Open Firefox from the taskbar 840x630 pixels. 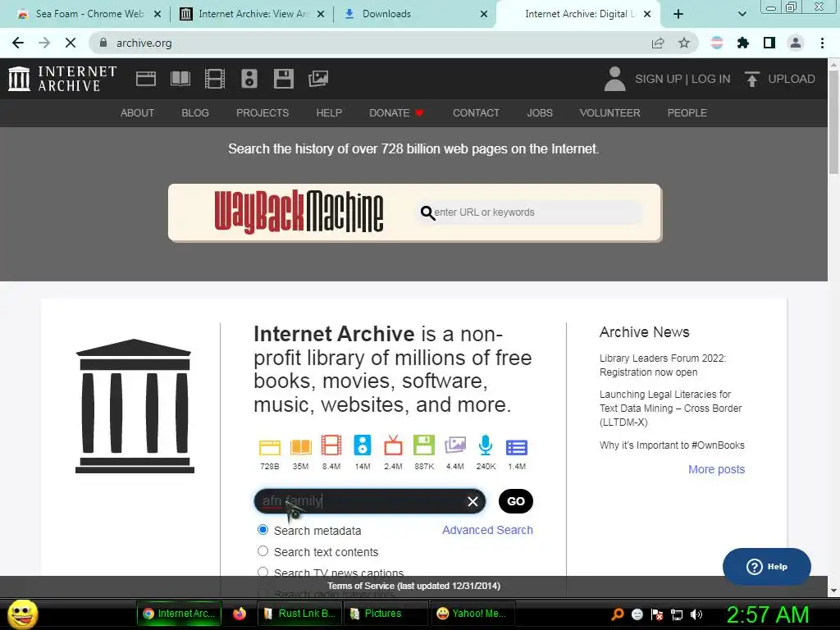[x=240, y=614]
